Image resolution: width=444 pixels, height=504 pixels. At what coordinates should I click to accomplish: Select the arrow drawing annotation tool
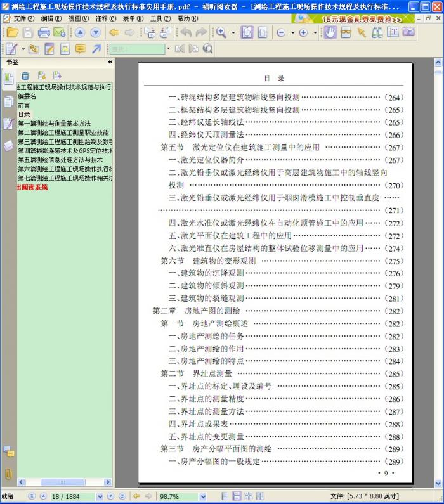tap(96, 49)
